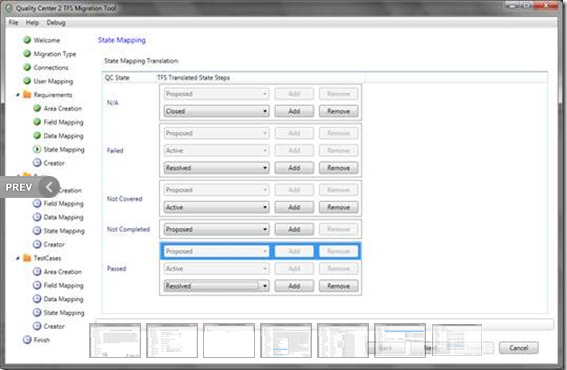
Task: Open the mostly blank white gallery thumbnail
Action: point(229,341)
